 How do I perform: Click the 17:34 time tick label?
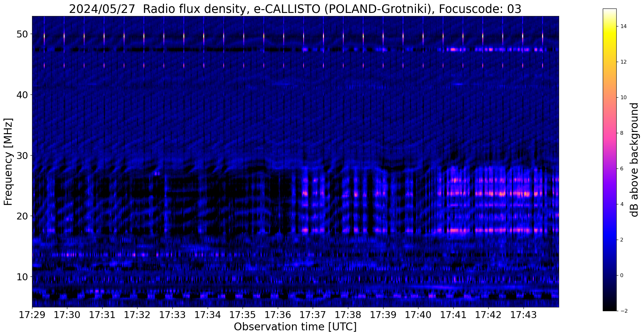[x=208, y=315]
